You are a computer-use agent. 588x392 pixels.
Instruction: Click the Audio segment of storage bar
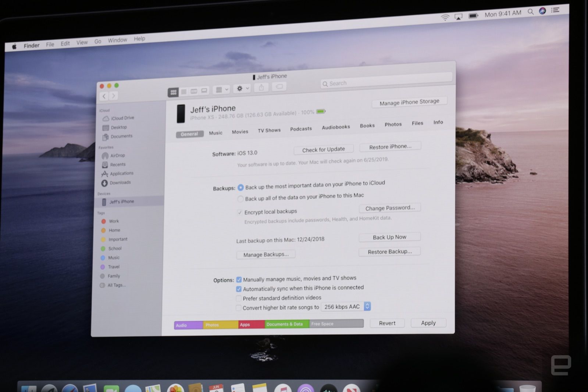[x=189, y=325]
